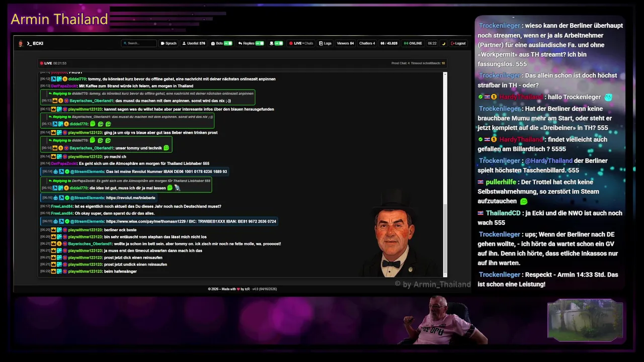
Task: Click ThailandCD username in the overlay chat
Action: point(503,213)
